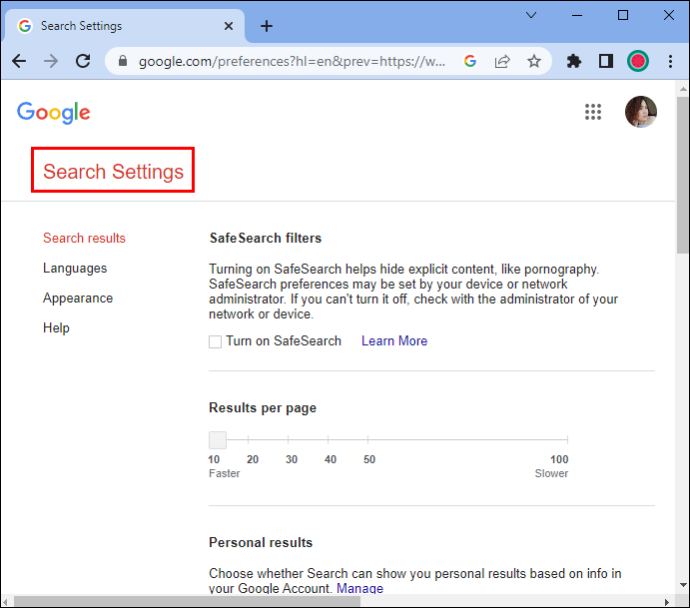
Task: Reload the current page
Action: pos(83,61)
